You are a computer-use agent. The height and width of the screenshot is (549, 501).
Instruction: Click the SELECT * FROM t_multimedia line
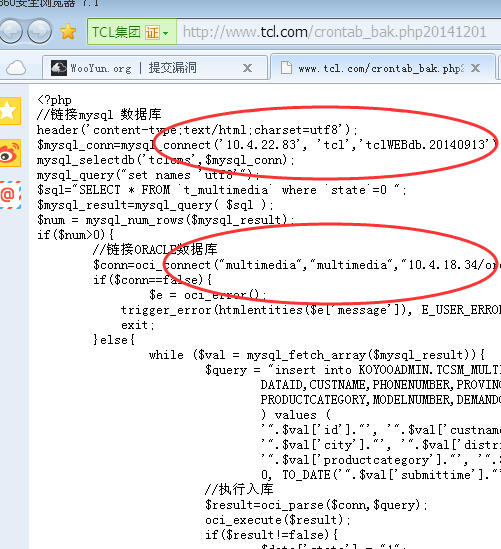222,190
